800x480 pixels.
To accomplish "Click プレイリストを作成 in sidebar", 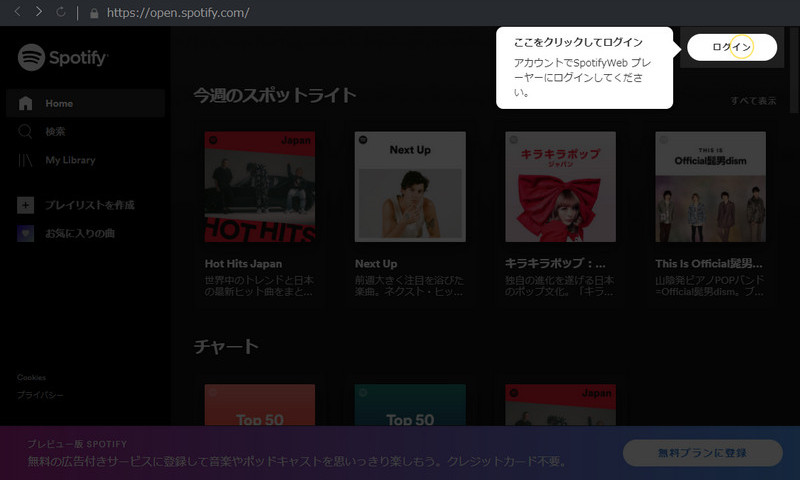I will pyautogui.click(x=90, y=205).
